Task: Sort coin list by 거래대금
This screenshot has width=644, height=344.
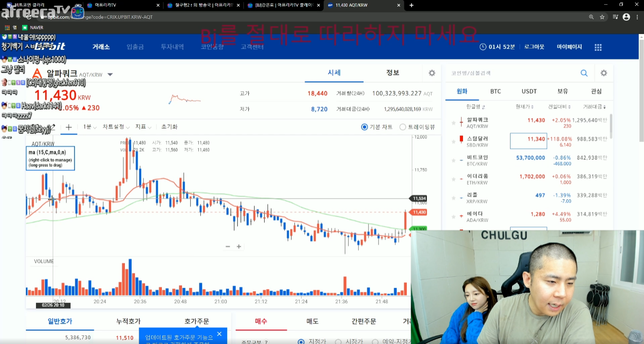Action: [594, 107]
